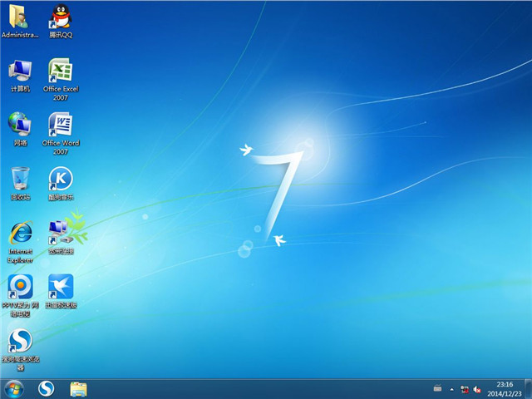Open the Windows Start menu orb
This screenshot has height=399, width=532.
14,389
